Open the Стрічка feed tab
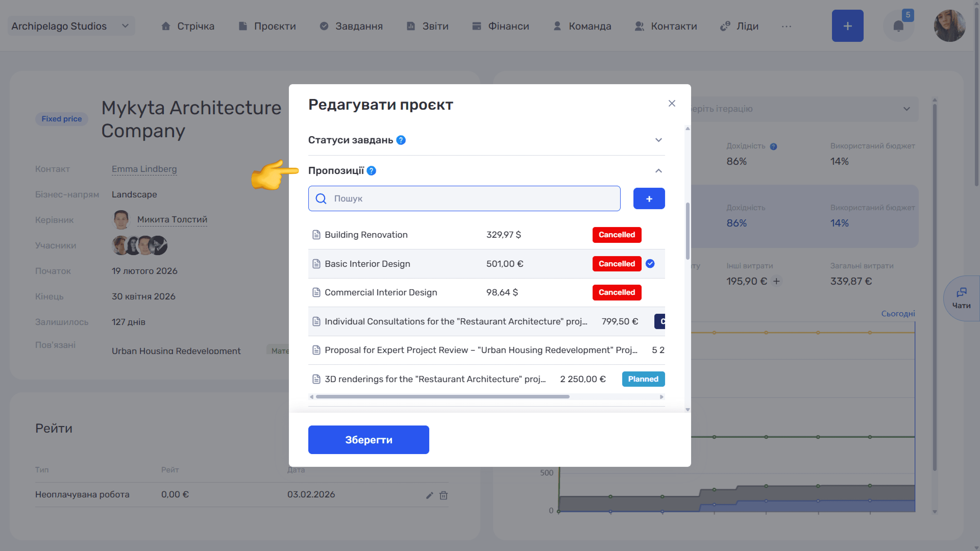This screenshot has width=980, height=551. [188, 26]
